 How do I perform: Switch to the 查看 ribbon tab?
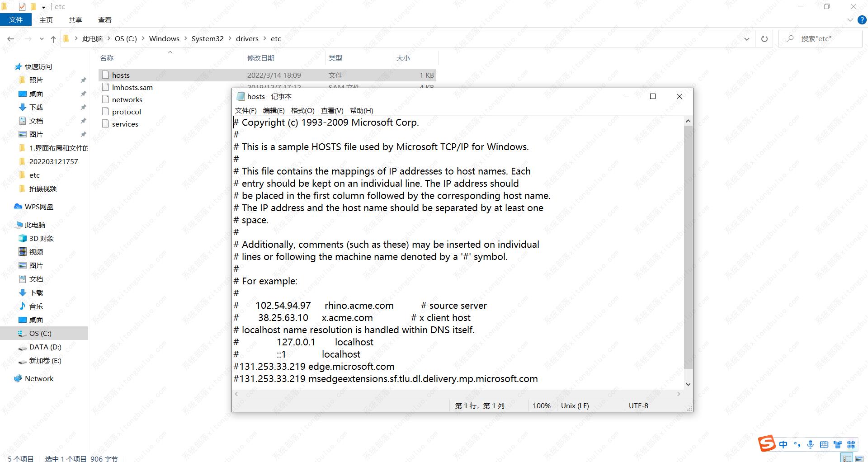click(x=105, y=20)
